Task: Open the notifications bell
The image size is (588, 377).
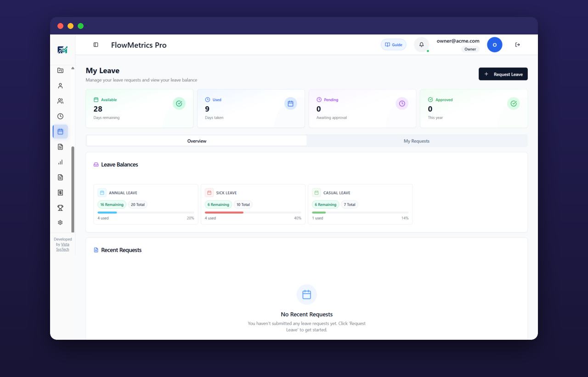Action: 422,45
